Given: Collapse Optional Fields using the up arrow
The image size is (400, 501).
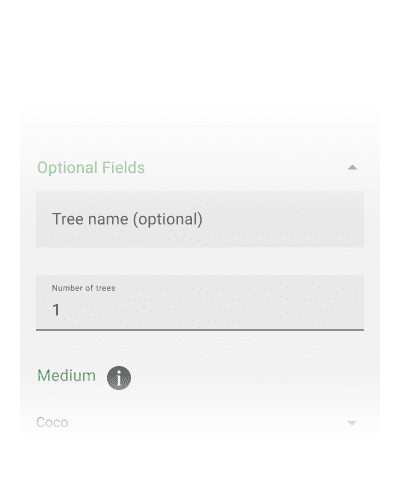Looking at the screenshot, I should (352, 167).
